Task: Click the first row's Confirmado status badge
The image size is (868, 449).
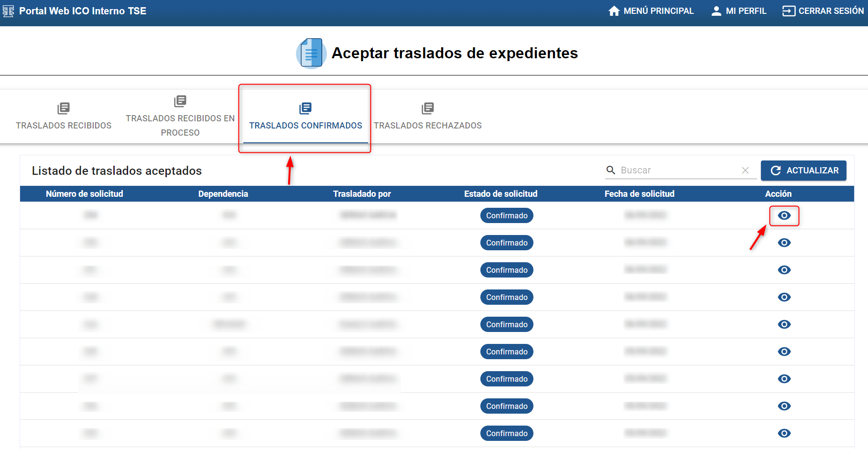Action: tap(507, 215)
